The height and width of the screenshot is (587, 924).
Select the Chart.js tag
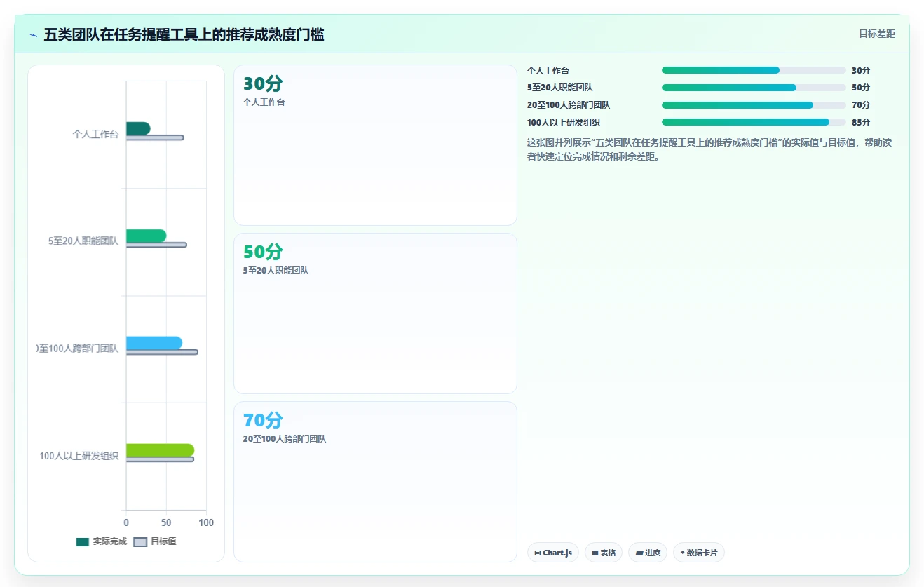point(553,553)
